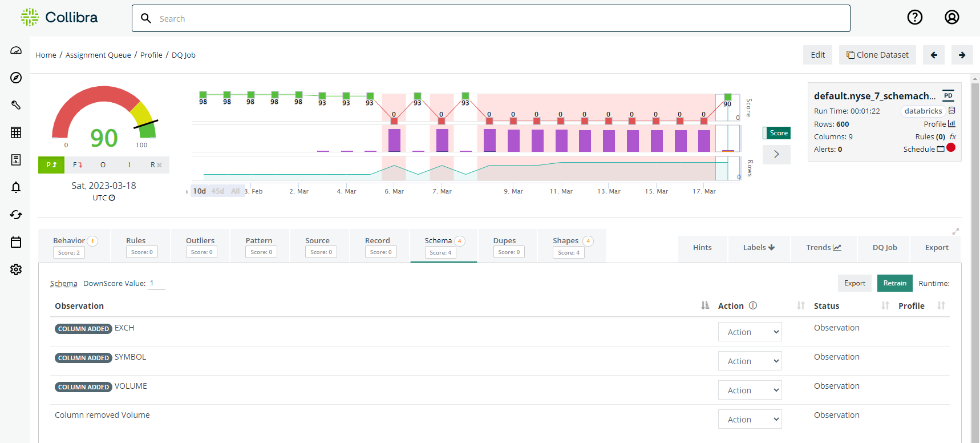Switch to the Record tab
980x443 pixels.
tap(380, 246)
